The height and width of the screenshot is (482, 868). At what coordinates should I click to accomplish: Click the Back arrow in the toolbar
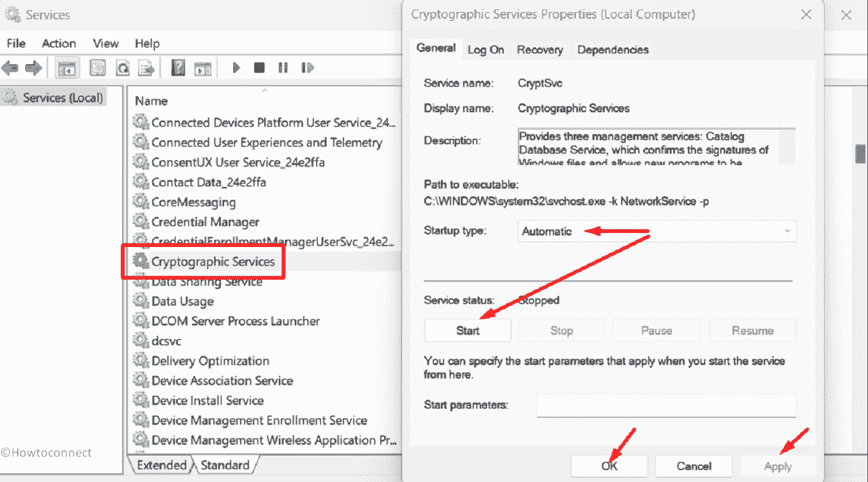[x=10, y=67]
